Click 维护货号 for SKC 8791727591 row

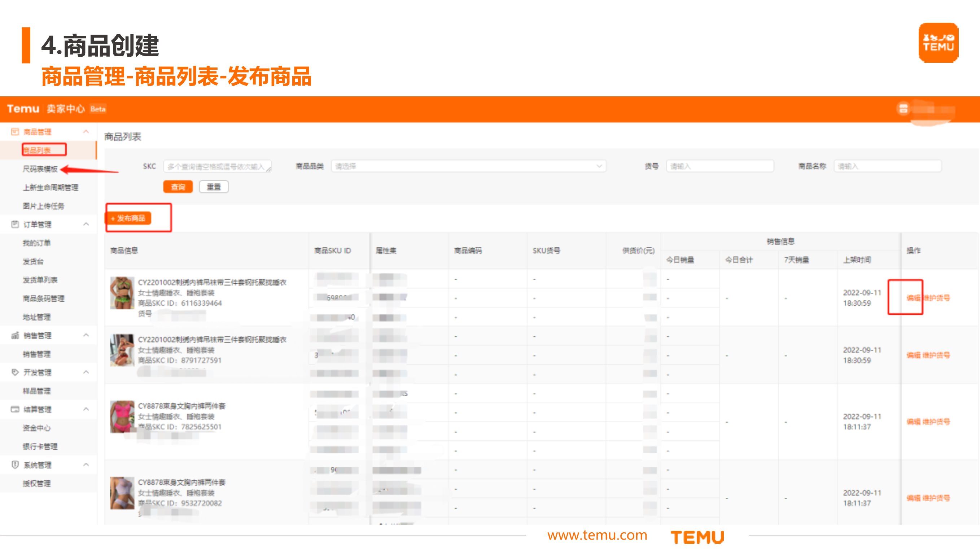(936, 355)
